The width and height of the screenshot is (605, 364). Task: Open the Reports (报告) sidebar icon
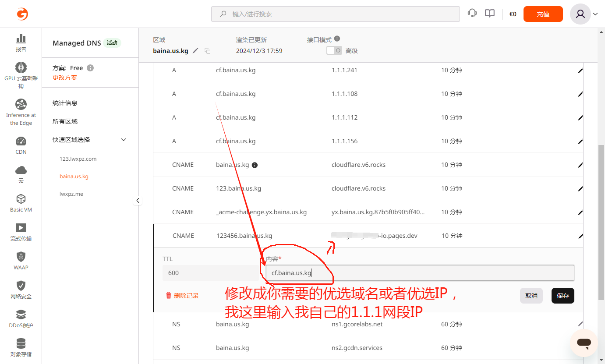coord(21,39)
